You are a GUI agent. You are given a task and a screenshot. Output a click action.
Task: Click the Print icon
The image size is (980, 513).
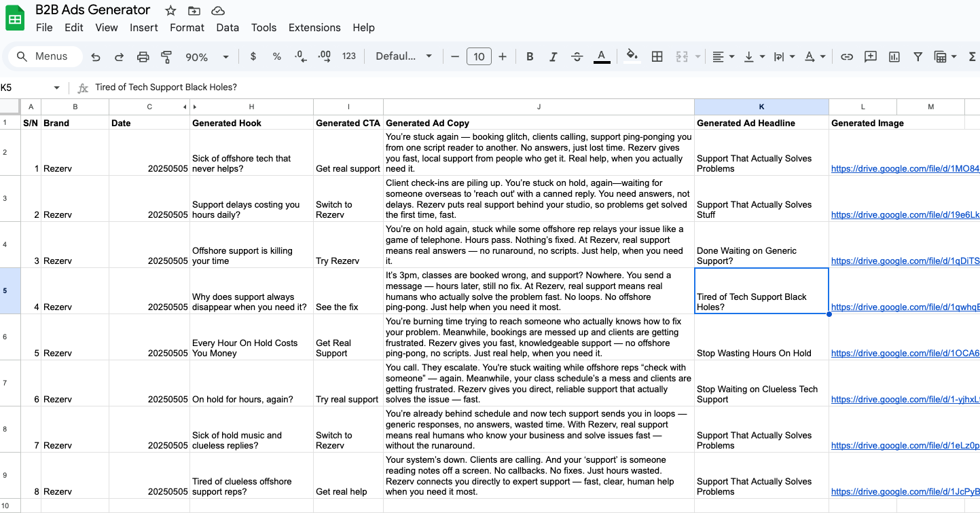pyautogui.click(x=143, y=57)
